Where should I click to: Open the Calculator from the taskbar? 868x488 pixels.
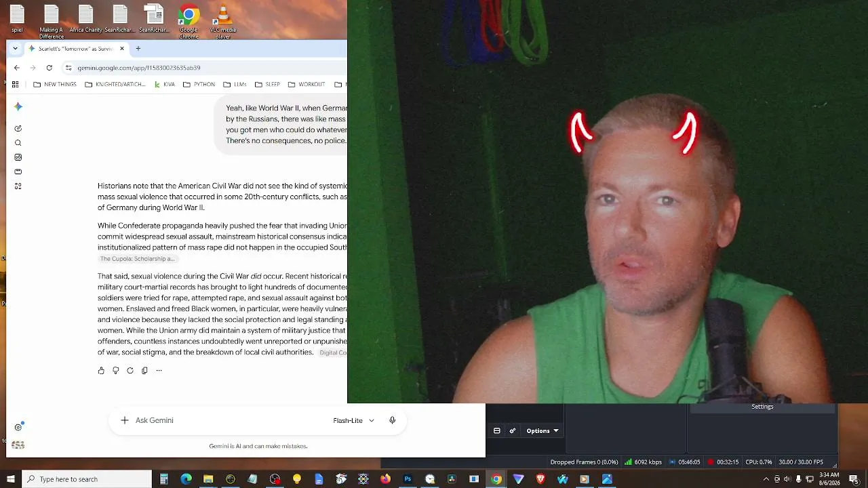(163, 479)
